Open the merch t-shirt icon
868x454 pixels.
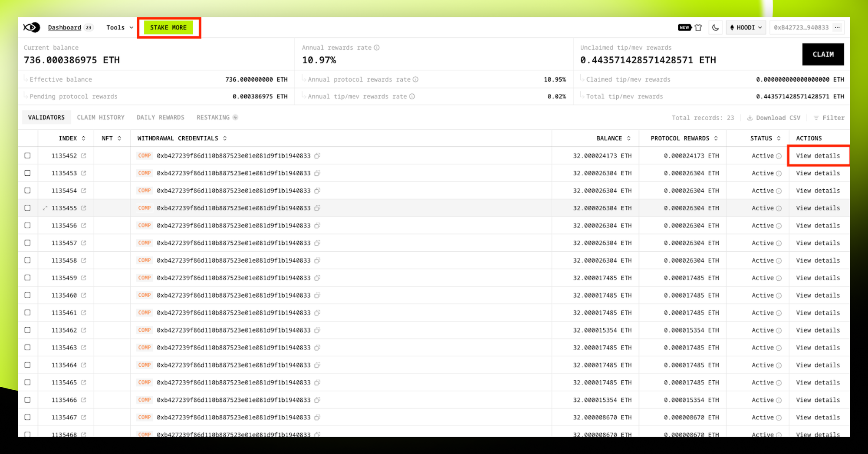pos(698,27)
